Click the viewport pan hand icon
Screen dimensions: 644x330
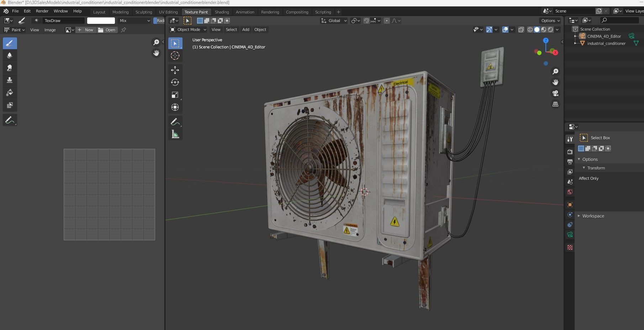[x=555, y=82]
